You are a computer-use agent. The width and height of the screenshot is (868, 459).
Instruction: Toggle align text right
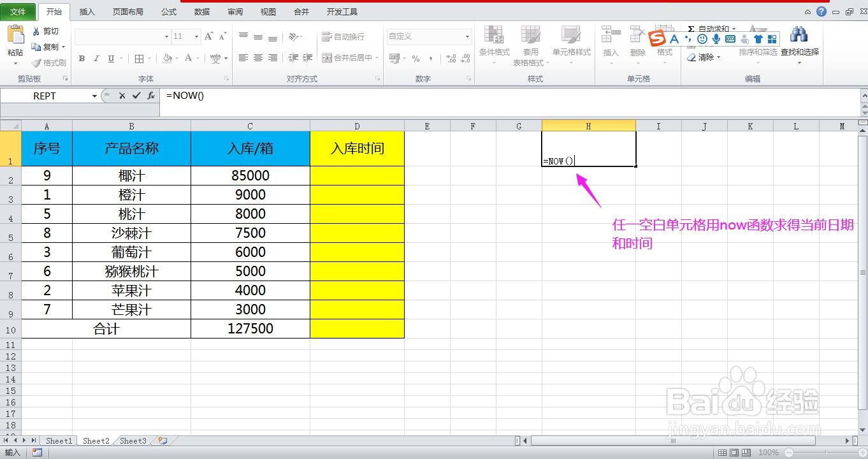point(273,58)
